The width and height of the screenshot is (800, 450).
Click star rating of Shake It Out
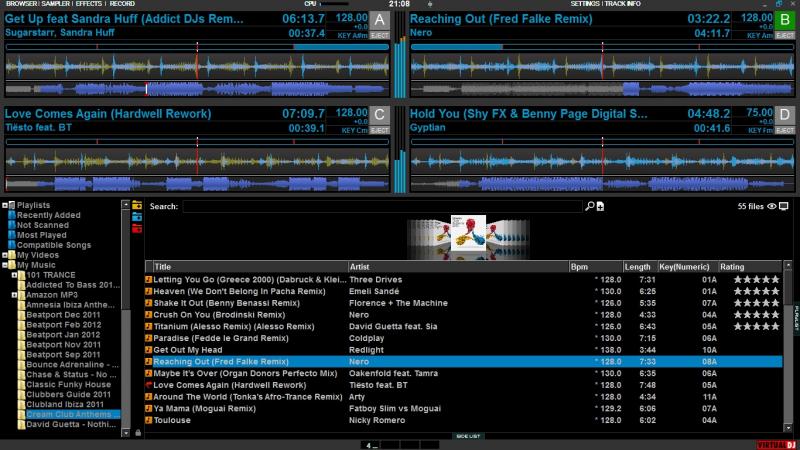tap(757, 303)
